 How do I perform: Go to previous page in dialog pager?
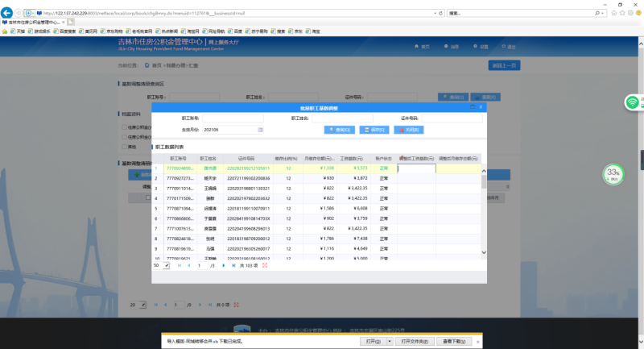pyautogui.click(x=188, y=265)
